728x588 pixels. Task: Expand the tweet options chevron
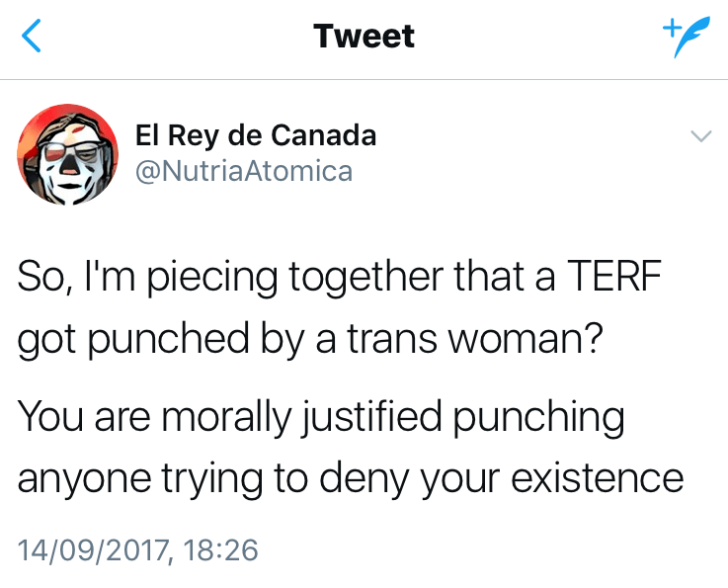(x=698, y=137)
